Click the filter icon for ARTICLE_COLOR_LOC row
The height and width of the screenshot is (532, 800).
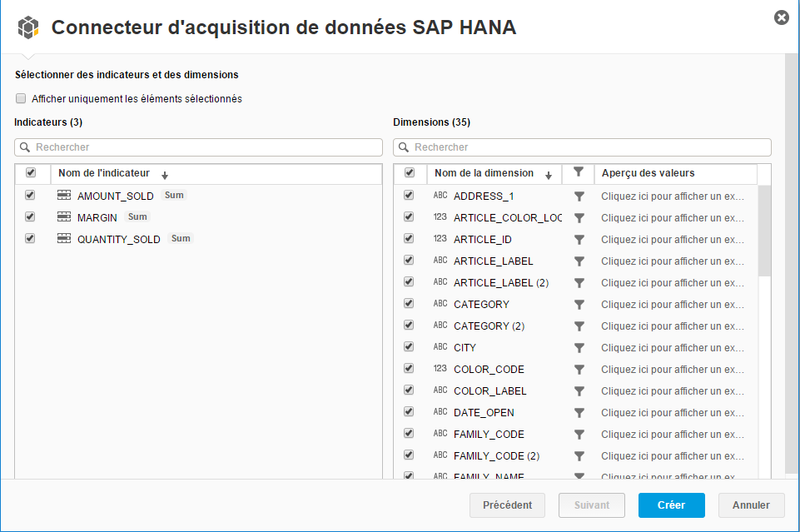[x=579, y=218]
